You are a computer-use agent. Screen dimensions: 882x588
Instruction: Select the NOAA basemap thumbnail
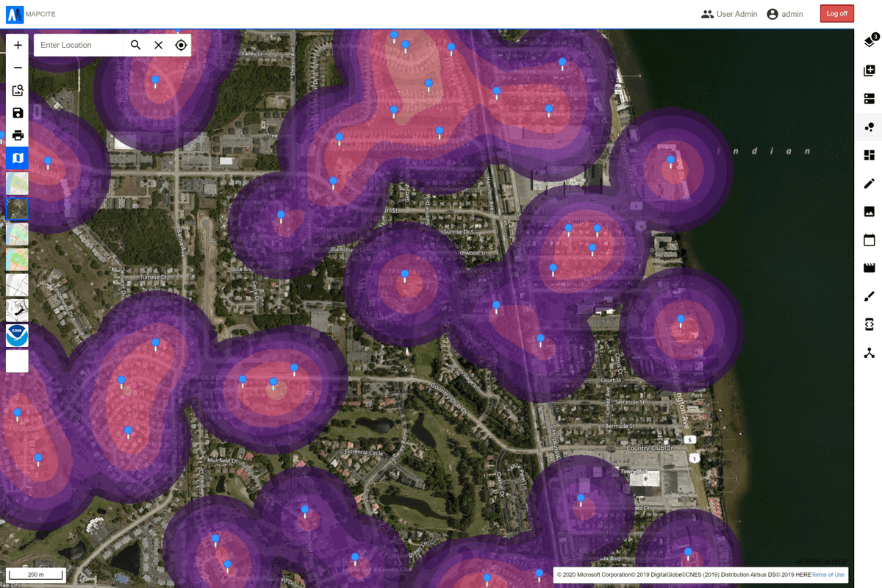pyautogui.click(x=18, y=335)
